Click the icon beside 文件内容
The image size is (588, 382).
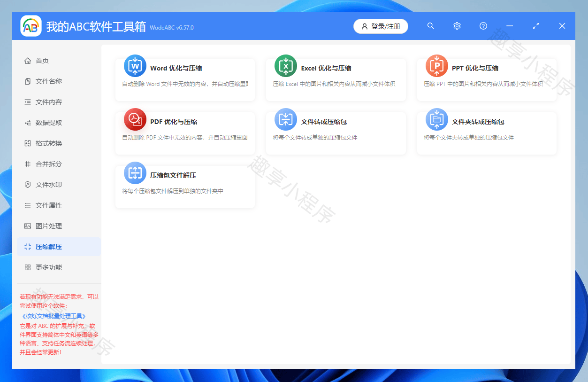point(28,102)
